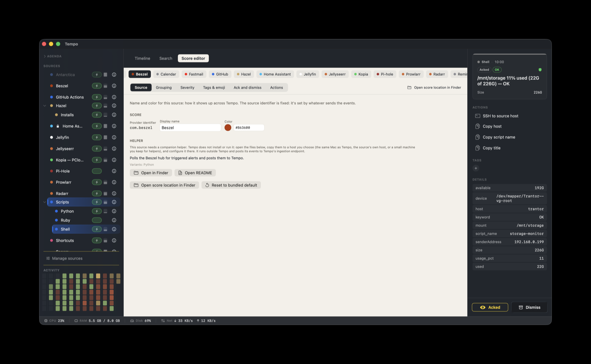Image resolution: width=591 pixels, height=364 pixels.
Task: Open the Grouping tab
Action: 164,87
